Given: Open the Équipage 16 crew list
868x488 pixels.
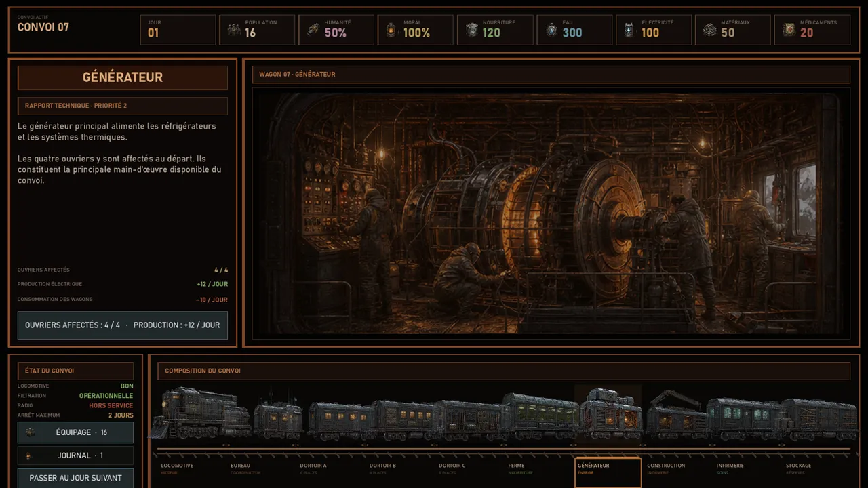Looking at the screenshot, I should 75,432.
